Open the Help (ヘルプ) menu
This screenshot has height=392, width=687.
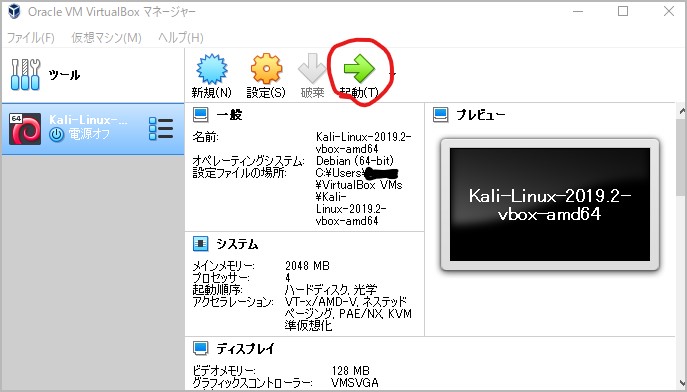pos(181,38)
